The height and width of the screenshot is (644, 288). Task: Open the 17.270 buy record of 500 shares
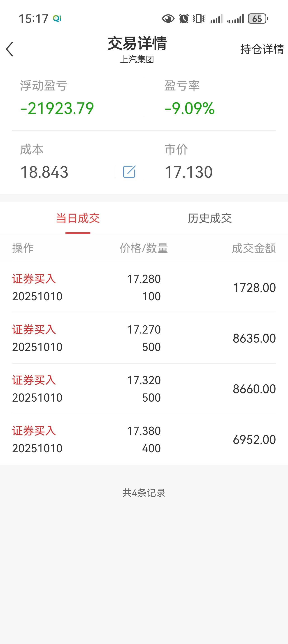144,338
